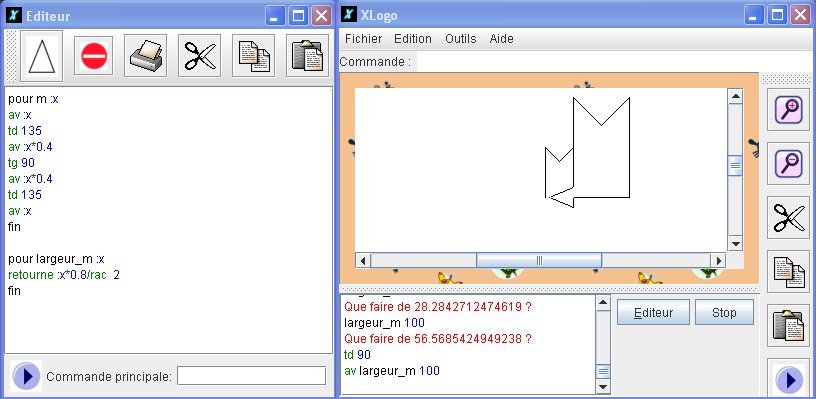
Task: Click the Editeur button
Action: [x=653, y=313]
